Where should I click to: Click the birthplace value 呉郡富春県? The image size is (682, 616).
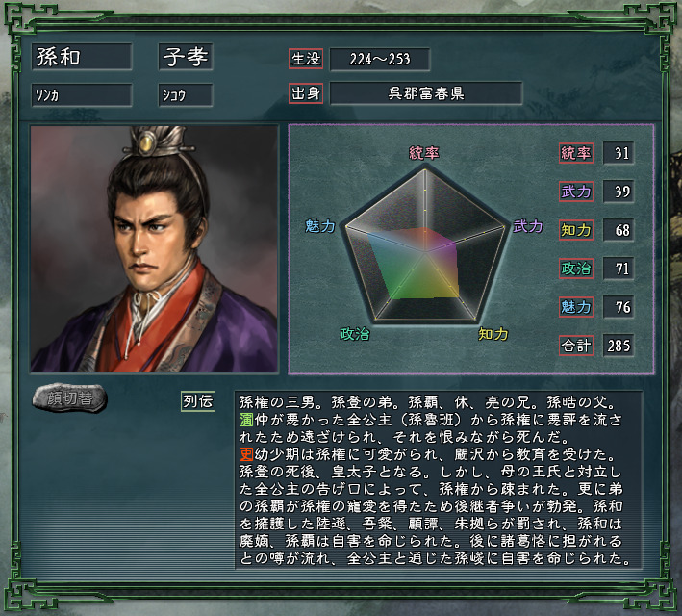point(426,93)
